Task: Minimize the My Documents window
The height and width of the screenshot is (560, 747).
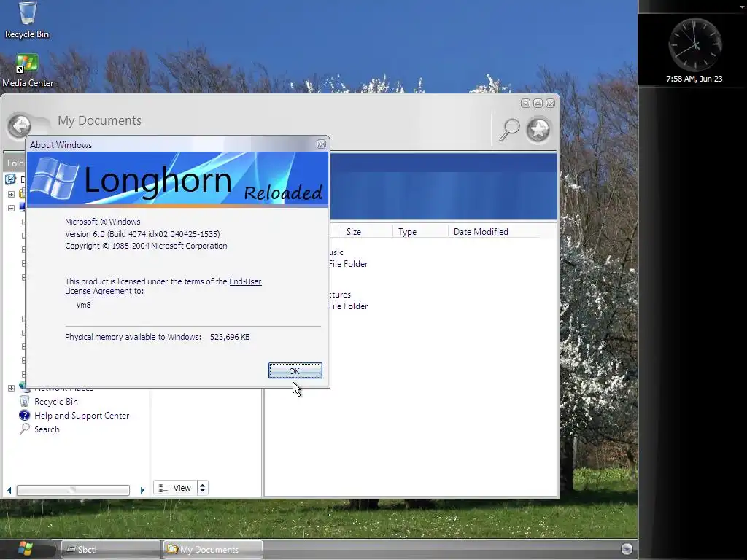Action: point(525,104)
